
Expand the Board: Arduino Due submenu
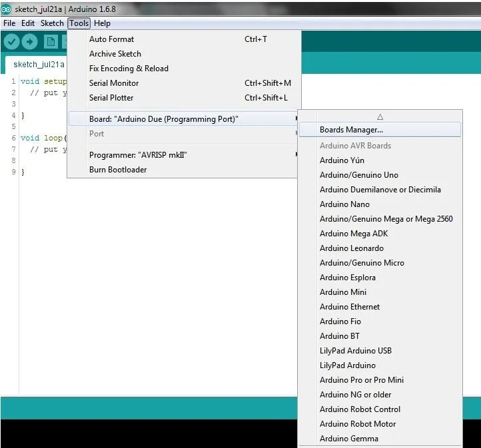[x=183, y=119]
